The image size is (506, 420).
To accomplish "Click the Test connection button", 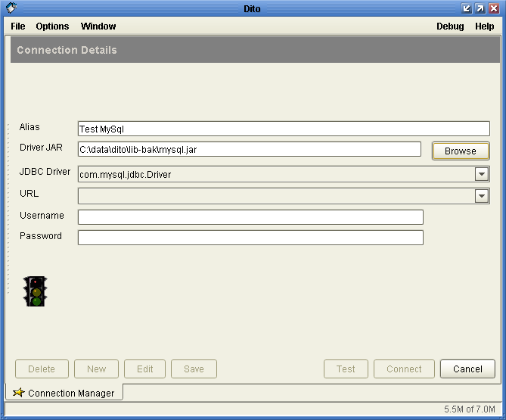I will [346, 369].
